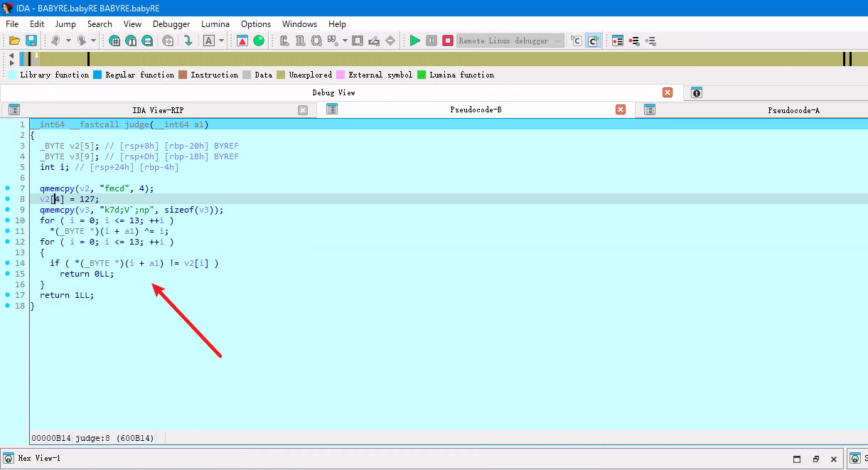Expand the jump back history dropdown arrow
Image resolution: width=868 pixels, height=470 pixels.
pyautogui.click(x=68, y=41)
